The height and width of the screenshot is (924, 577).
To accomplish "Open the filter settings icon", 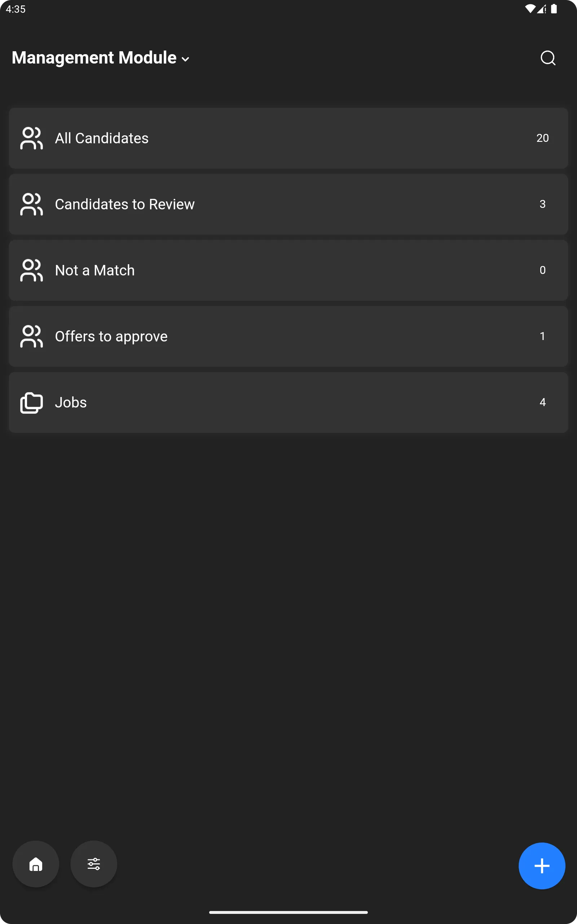I will tap(93, 864).
